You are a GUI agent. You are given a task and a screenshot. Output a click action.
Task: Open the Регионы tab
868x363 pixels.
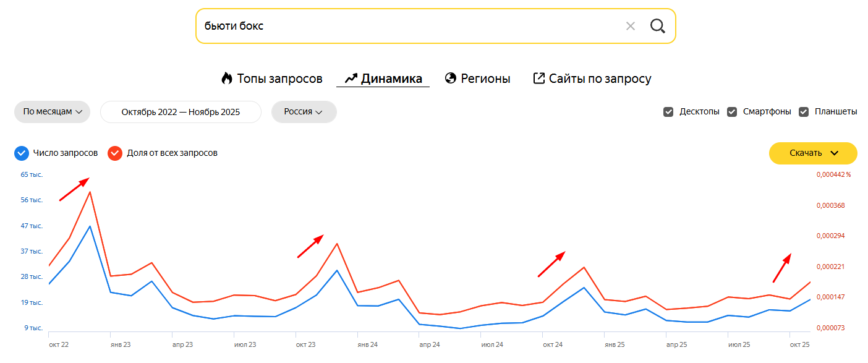(485, 79)
